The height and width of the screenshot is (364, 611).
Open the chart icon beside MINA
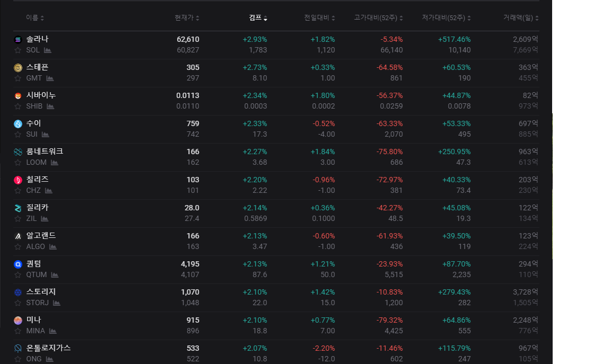53,331
